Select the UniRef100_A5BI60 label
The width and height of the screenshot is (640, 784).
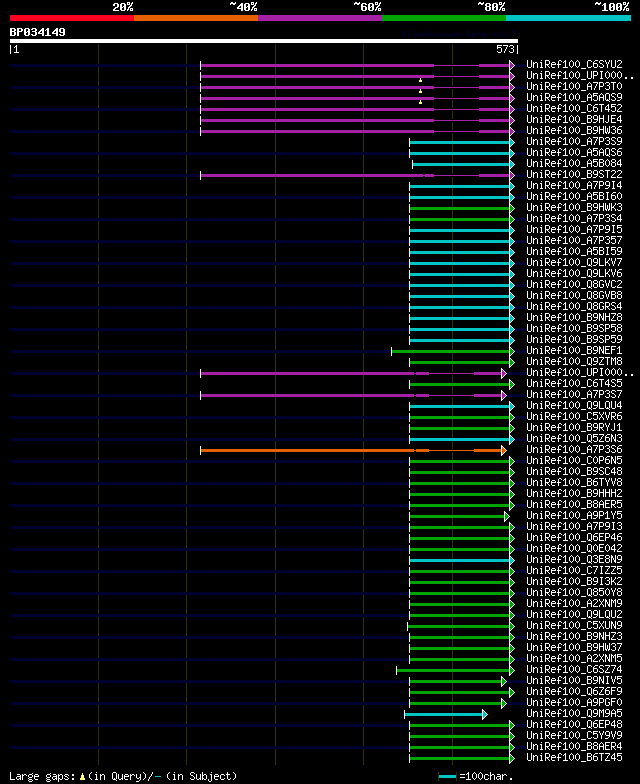[x=574, y=196]
